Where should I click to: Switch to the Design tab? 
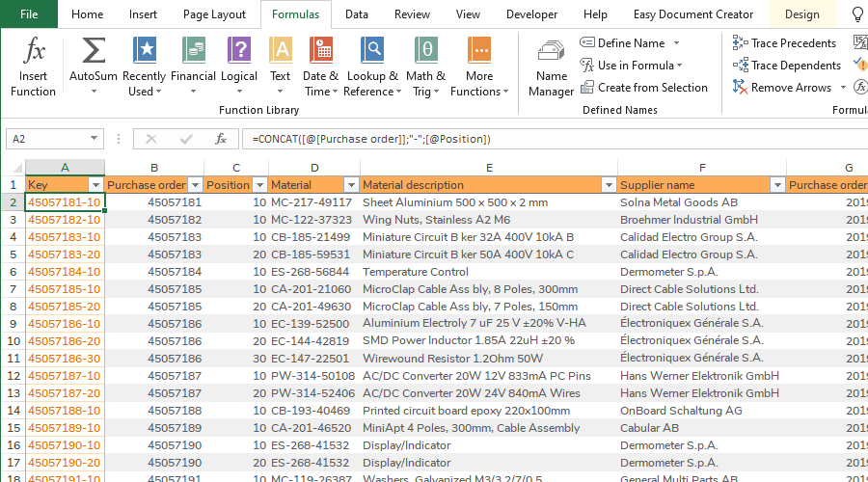(x=802, y=14)
